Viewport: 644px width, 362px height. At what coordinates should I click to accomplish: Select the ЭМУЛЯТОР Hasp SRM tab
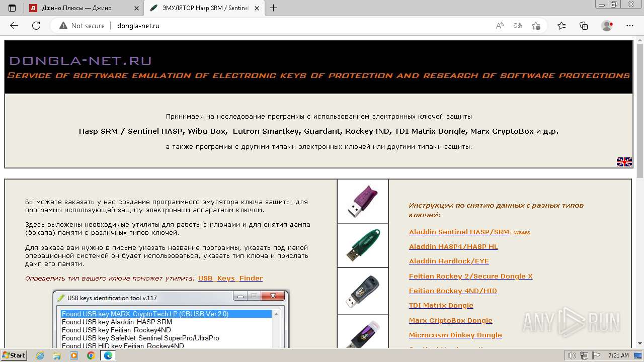click(x=205, y=8)
